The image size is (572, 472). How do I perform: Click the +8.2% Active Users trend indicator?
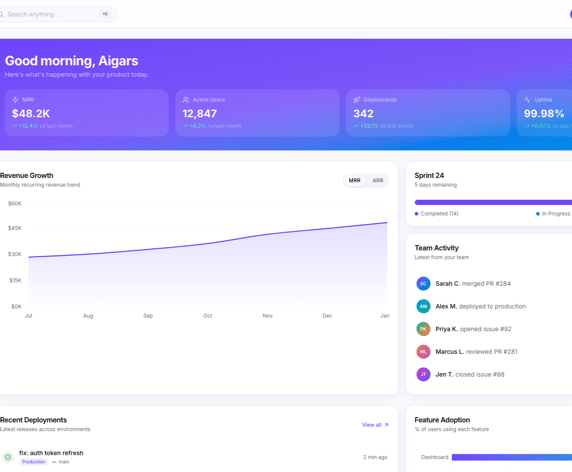tap(195, 126)
